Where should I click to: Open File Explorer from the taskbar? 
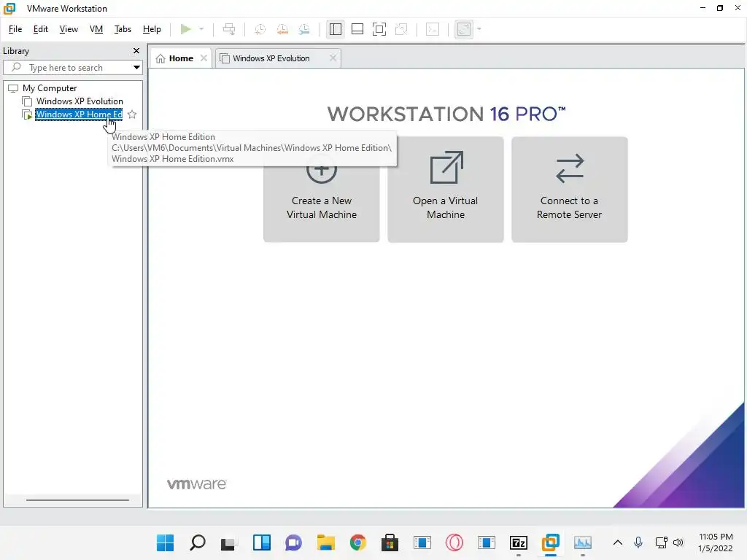point(326,542)
